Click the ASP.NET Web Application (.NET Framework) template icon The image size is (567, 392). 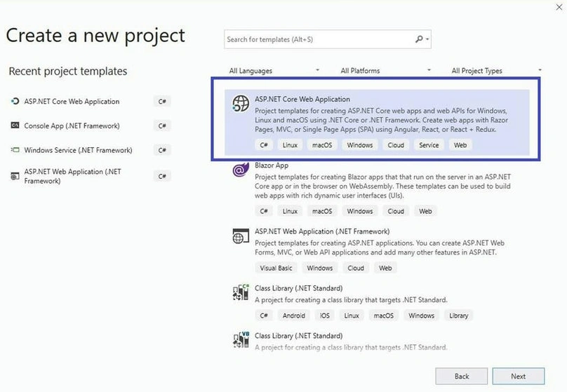pyautogui.click(x=241, y=236)
